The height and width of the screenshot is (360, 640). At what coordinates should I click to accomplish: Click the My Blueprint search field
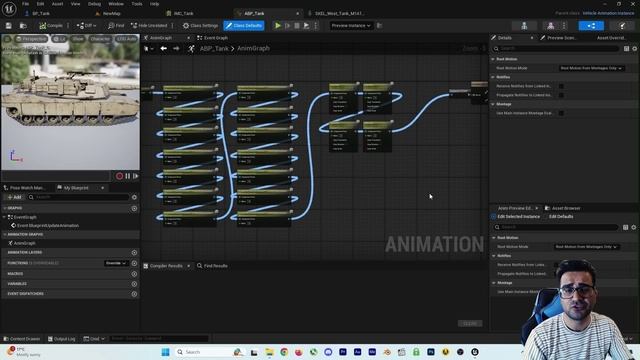click(x=78, y=197)
